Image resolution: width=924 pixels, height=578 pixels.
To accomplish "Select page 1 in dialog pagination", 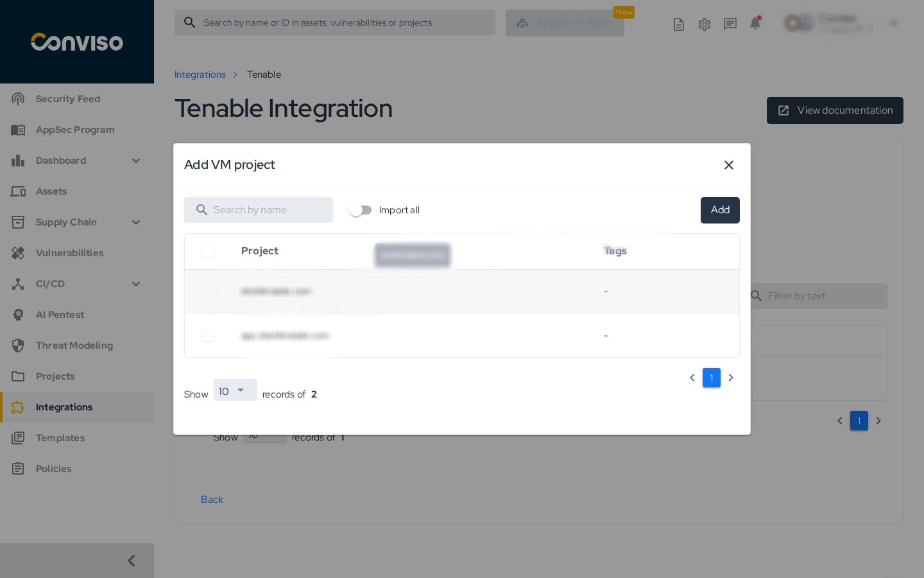I will coord(712,378).
